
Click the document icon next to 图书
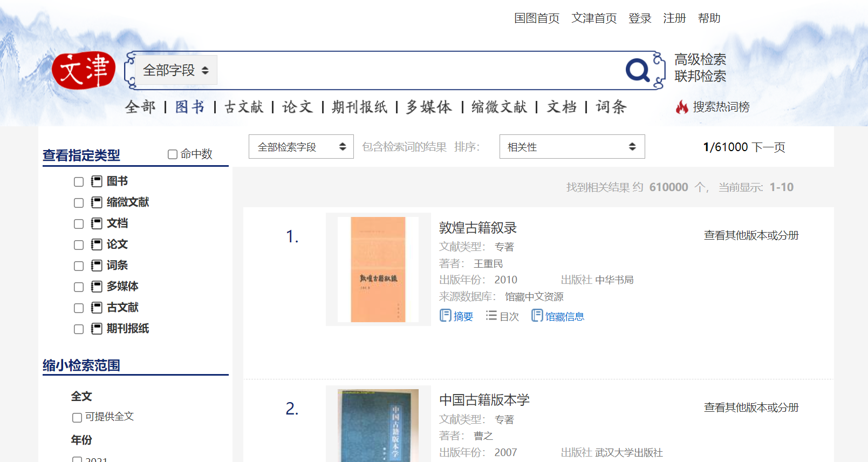click(97, 181)
